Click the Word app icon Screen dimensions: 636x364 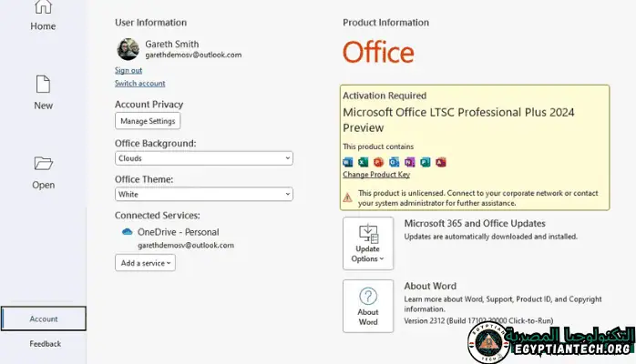(347, 162)
